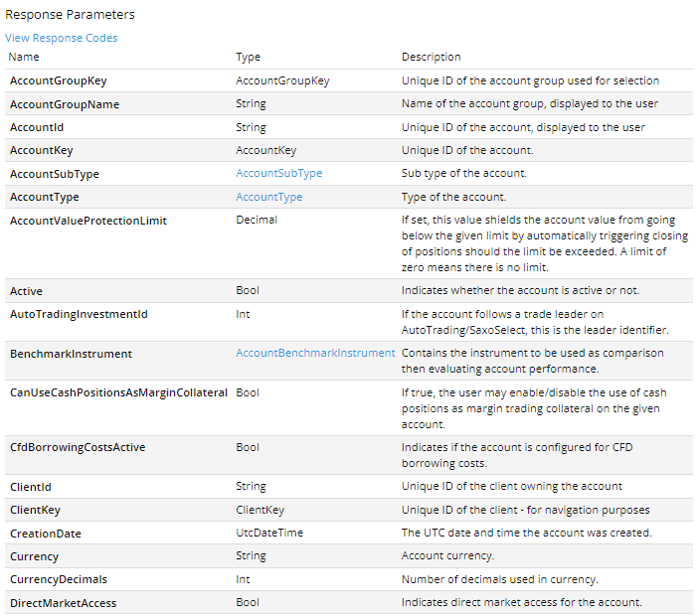Click the Description column header
The width and height of the screenshot is (700, 616).
click(431, 58)
